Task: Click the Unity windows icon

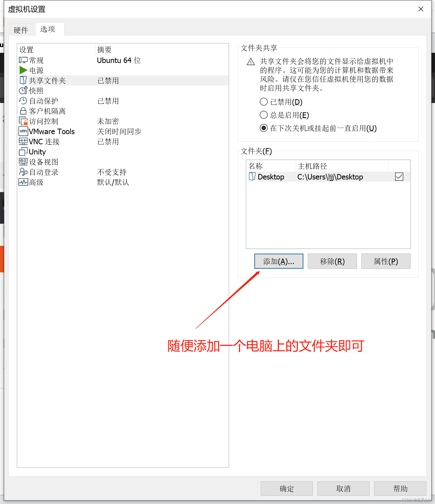Action: 23,151
